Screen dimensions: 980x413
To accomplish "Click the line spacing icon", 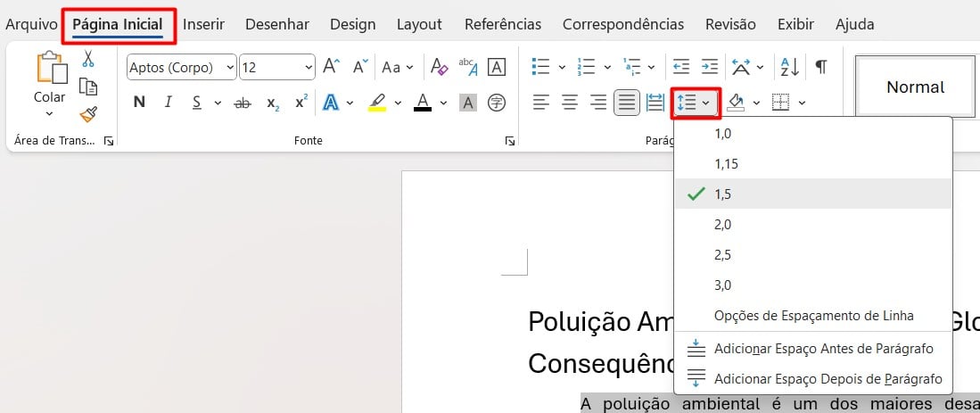I will pos(688,103).
